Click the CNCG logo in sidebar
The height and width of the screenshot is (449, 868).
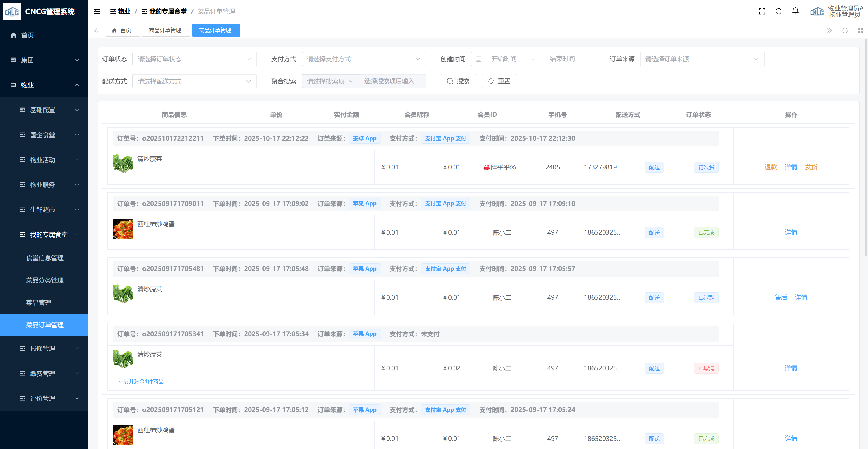click(12, 12)
